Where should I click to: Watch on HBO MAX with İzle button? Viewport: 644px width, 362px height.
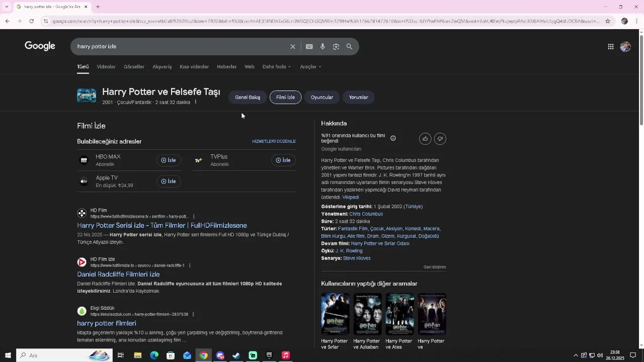pos(169,160)
